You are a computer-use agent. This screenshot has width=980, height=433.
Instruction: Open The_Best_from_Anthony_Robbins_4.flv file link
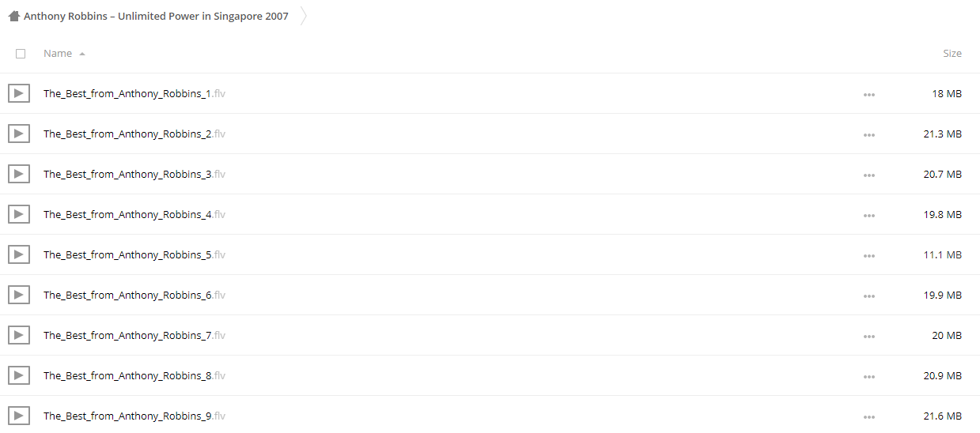(134, 214)
